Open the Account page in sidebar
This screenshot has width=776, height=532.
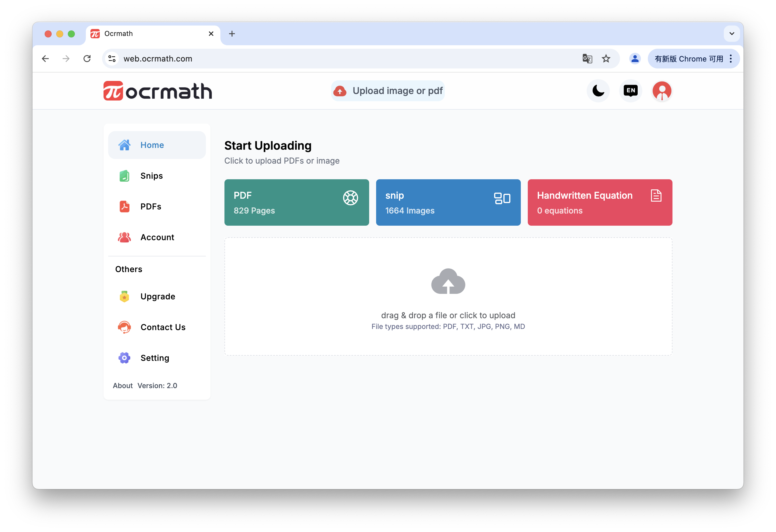157,237
